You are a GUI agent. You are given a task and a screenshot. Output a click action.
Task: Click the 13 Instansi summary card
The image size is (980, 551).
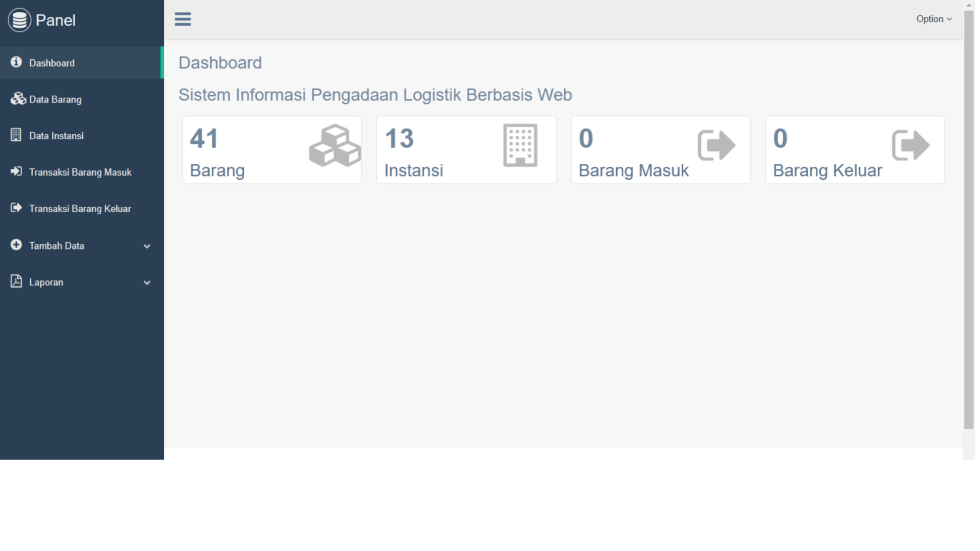point(466,150)
